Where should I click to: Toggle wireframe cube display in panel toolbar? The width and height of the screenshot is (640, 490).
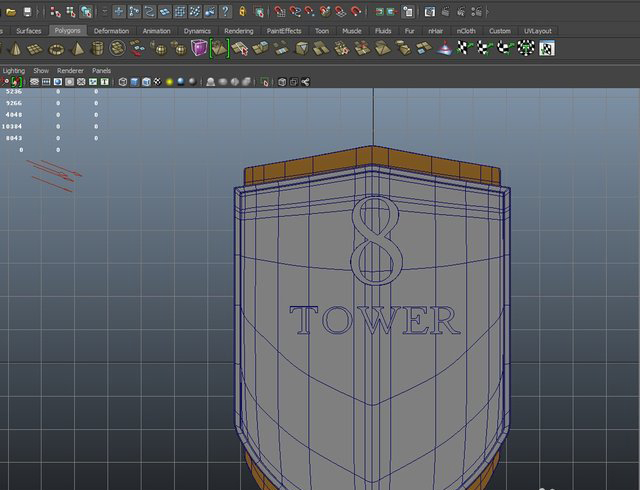point(122,82)
